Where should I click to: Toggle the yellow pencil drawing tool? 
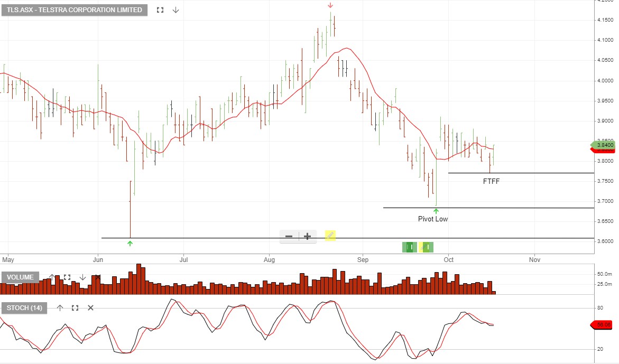[330, 236]
